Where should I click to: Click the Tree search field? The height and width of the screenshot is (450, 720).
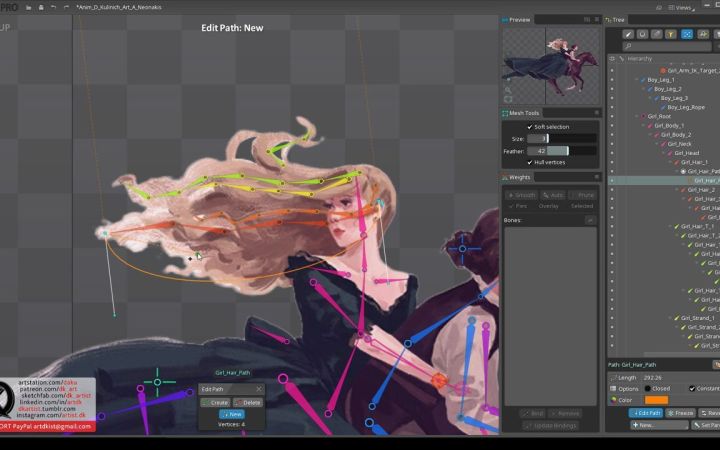pyautogui.click(x=667, y=46)
